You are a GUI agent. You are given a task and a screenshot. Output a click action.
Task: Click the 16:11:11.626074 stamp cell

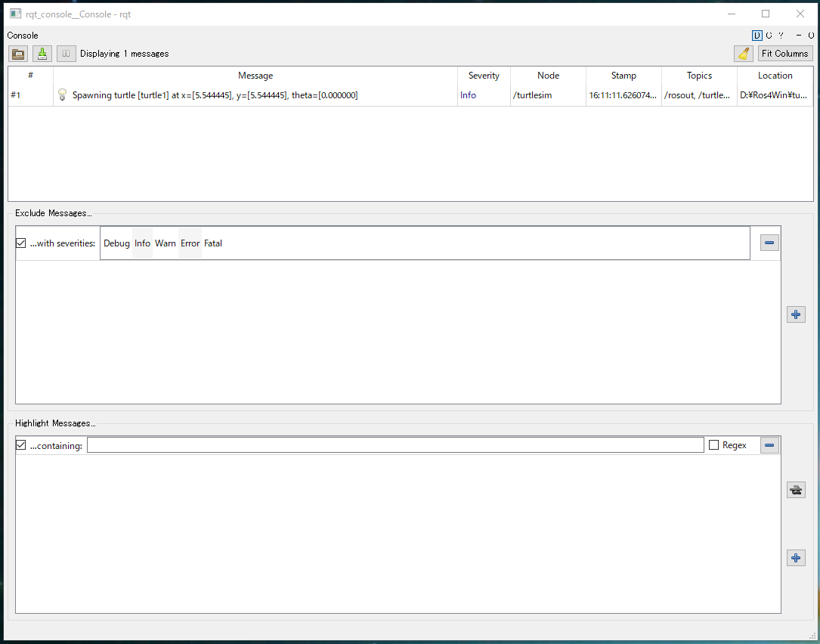[x=623, y=95]
